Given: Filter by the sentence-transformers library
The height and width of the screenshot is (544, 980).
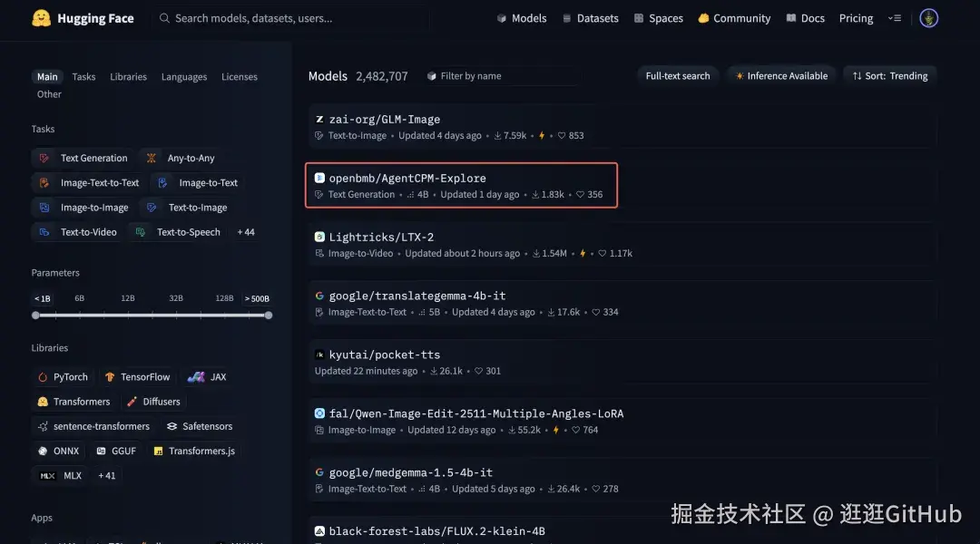Looking at the screenshot, I should (x=93, y=426).
